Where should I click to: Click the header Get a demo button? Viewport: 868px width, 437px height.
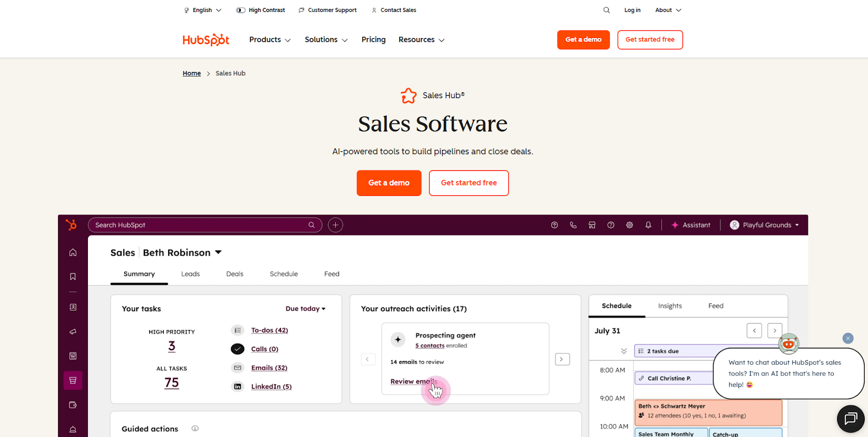point(584,40)
